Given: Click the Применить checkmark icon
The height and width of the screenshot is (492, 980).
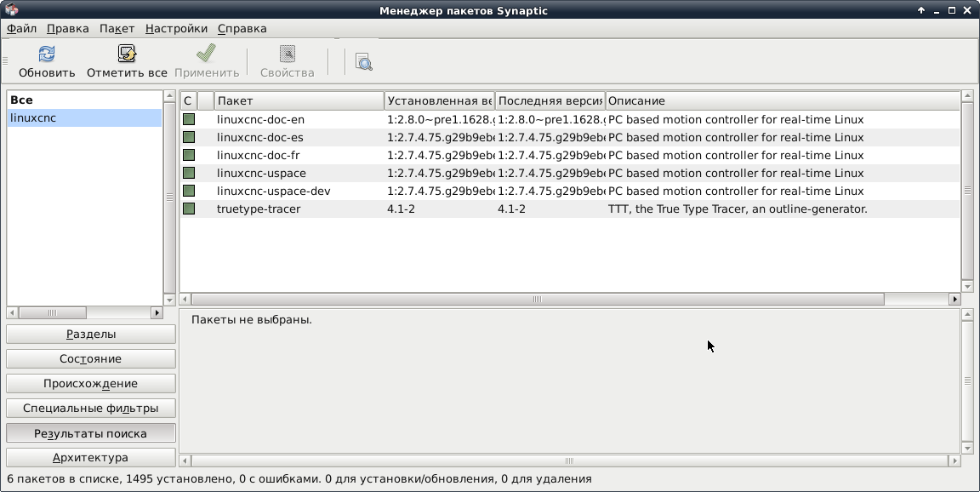Looking at the screenshot, I should (x=206, y=54).
